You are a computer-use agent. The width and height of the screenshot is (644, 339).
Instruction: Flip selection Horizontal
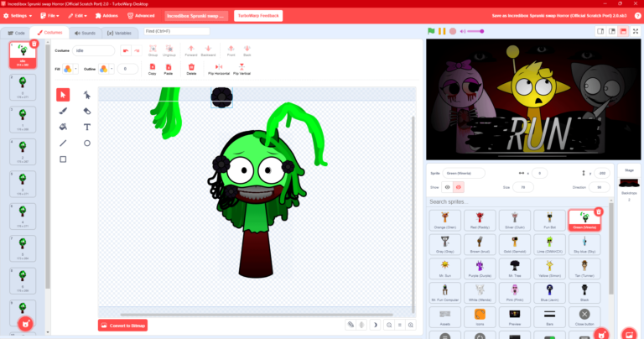point(219,69)
